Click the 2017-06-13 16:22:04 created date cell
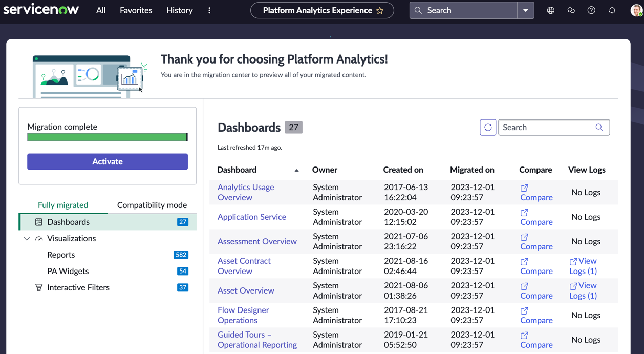This screenshot has width=644, height=354. pyautogui.click(x=406, y=192)
